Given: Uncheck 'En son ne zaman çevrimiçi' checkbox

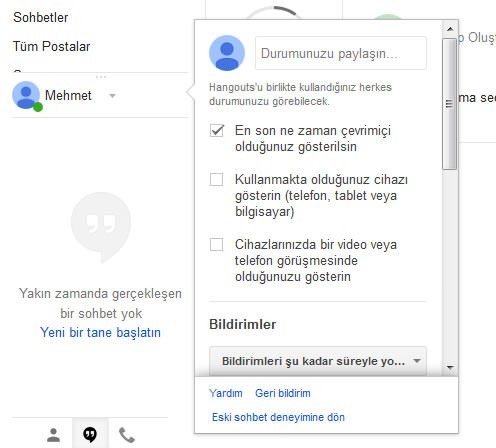Looking at the screenshot, I should (x=217, y=130).
